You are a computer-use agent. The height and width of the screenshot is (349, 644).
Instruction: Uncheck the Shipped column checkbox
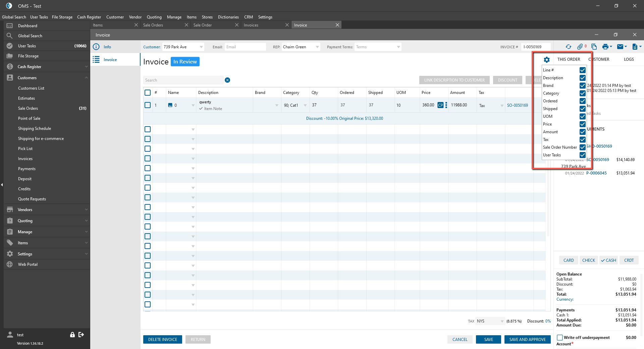point(583,109)
